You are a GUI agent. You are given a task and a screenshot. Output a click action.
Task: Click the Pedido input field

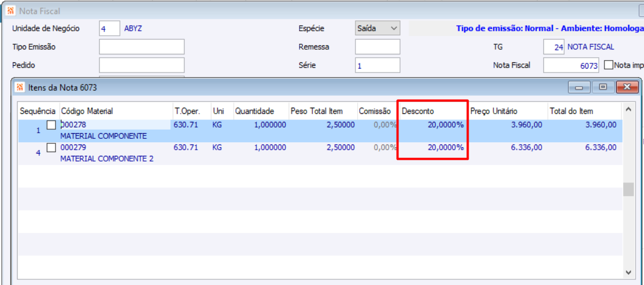pyautogui.click(x=141, y=65)
